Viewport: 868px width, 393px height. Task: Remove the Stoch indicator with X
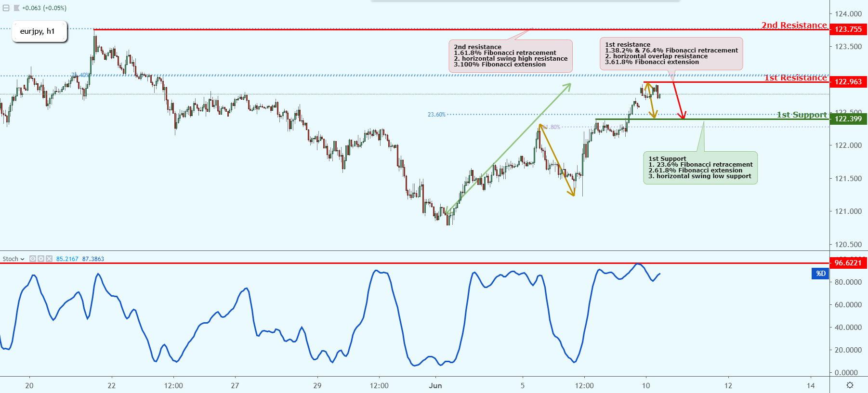48,259
